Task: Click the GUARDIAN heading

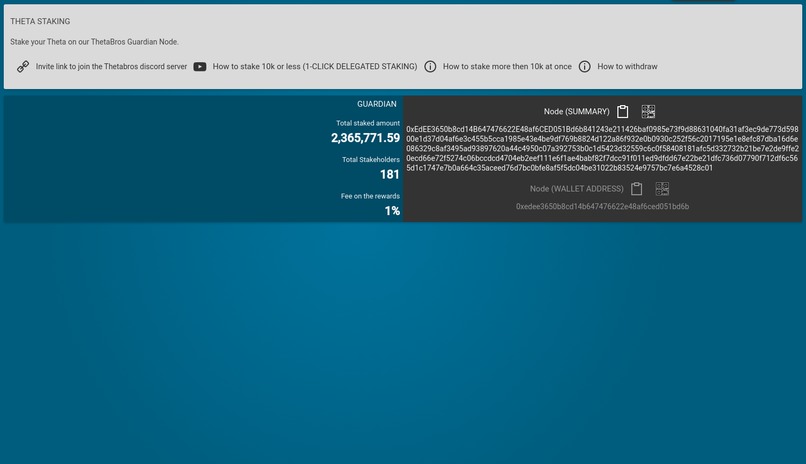Action: coord(377,104)
